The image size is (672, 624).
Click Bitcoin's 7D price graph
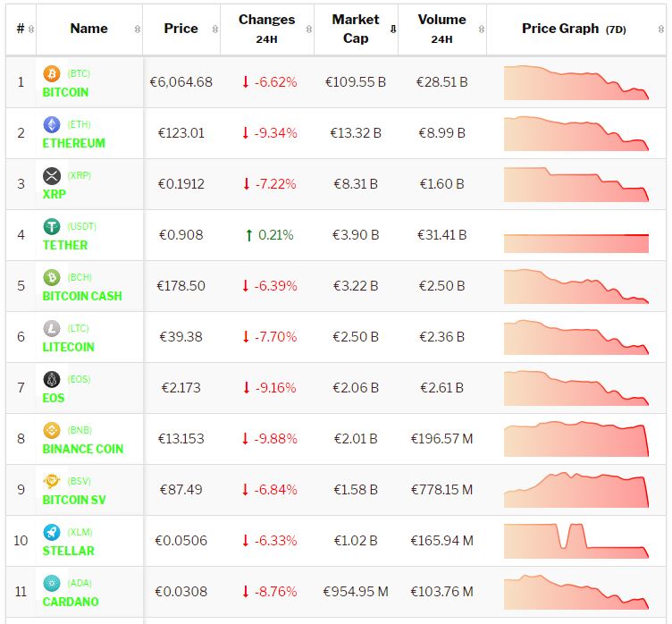[575, 82]
